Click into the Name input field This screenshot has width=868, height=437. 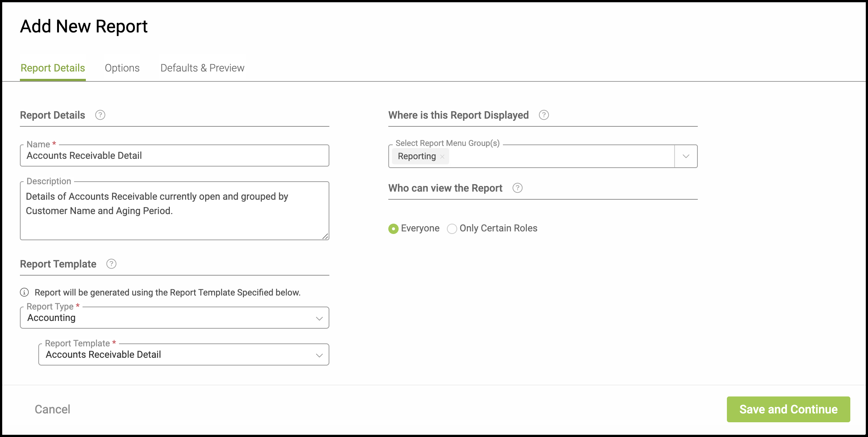(174, 155)
